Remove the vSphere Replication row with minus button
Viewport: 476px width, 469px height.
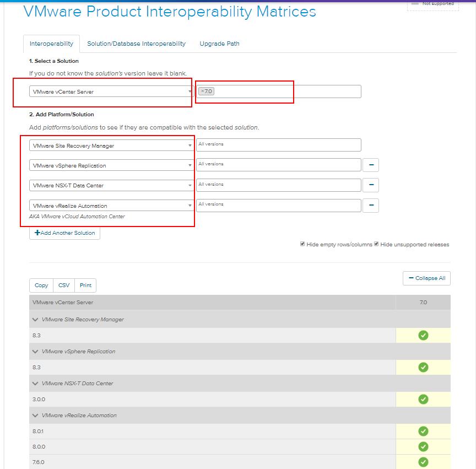(x=371, y=165)
